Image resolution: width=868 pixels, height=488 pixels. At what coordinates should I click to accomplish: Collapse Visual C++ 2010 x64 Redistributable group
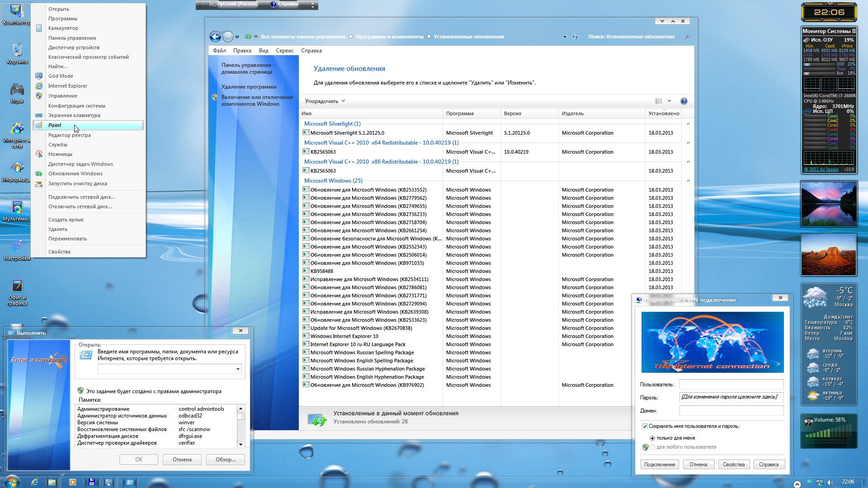688,143
